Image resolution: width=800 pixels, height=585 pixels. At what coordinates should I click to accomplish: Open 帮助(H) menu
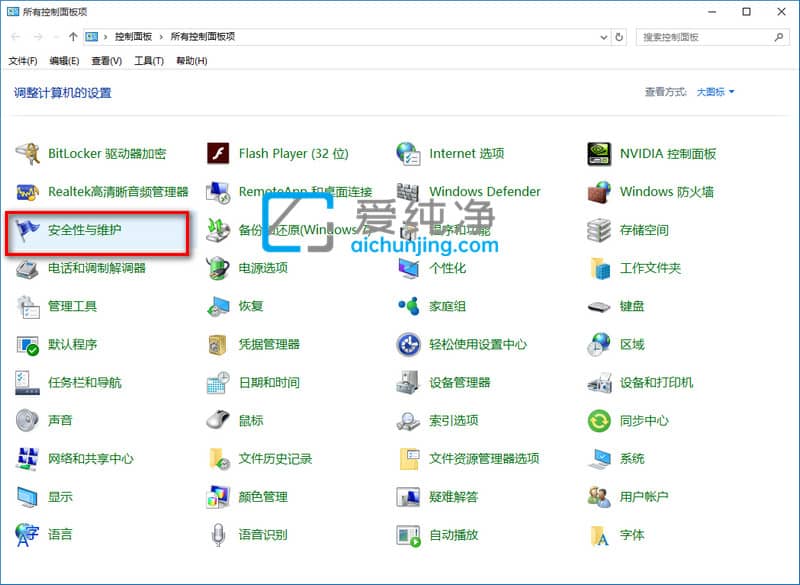191,61
